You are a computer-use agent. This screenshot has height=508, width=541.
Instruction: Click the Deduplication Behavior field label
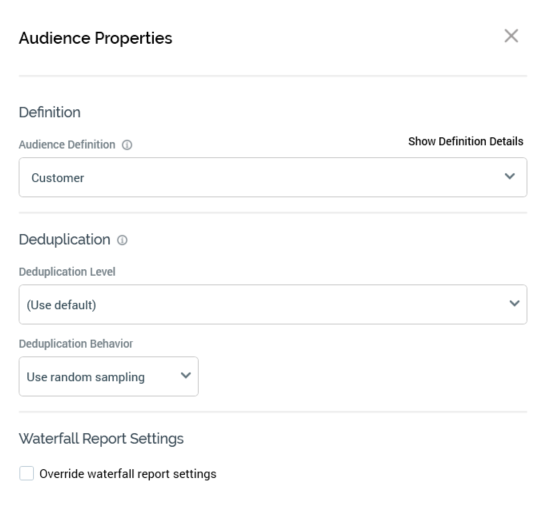(76, 344)
